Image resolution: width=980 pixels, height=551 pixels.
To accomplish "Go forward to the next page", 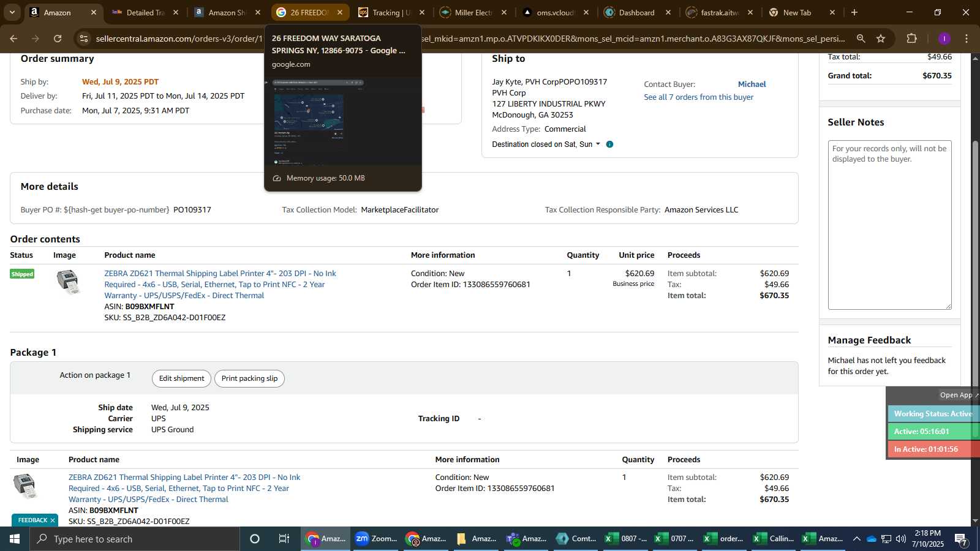I will pos(36,39).
